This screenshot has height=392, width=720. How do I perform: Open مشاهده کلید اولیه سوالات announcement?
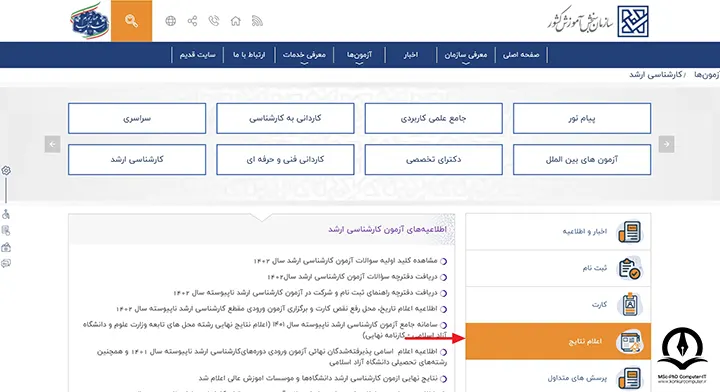point(345,261)
